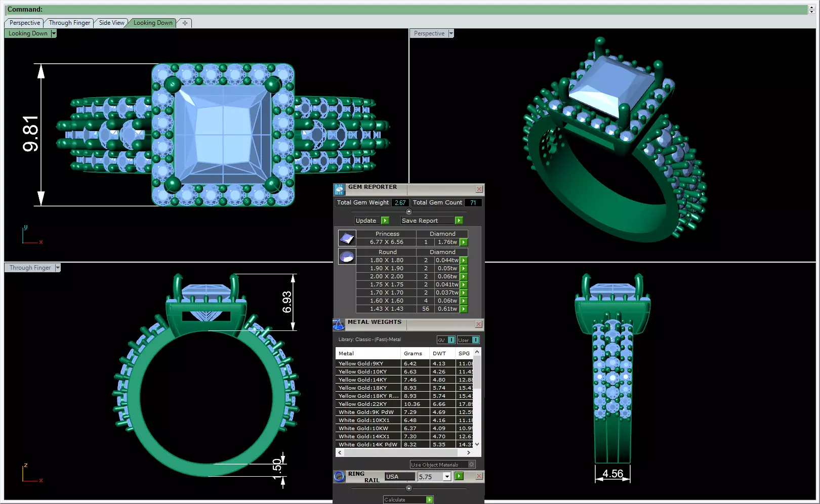
Task: Collapse the Gem Reporter options expander
Action: point(409,212)
